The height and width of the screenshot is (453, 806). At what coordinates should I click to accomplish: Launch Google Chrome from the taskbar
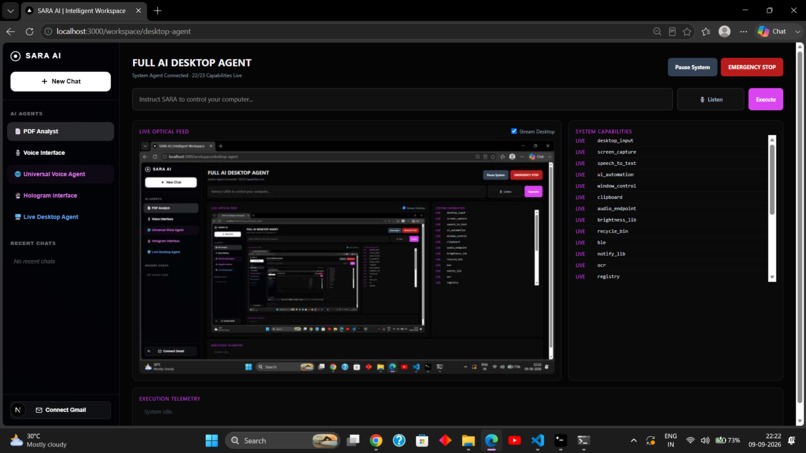[x=376, y=441]
